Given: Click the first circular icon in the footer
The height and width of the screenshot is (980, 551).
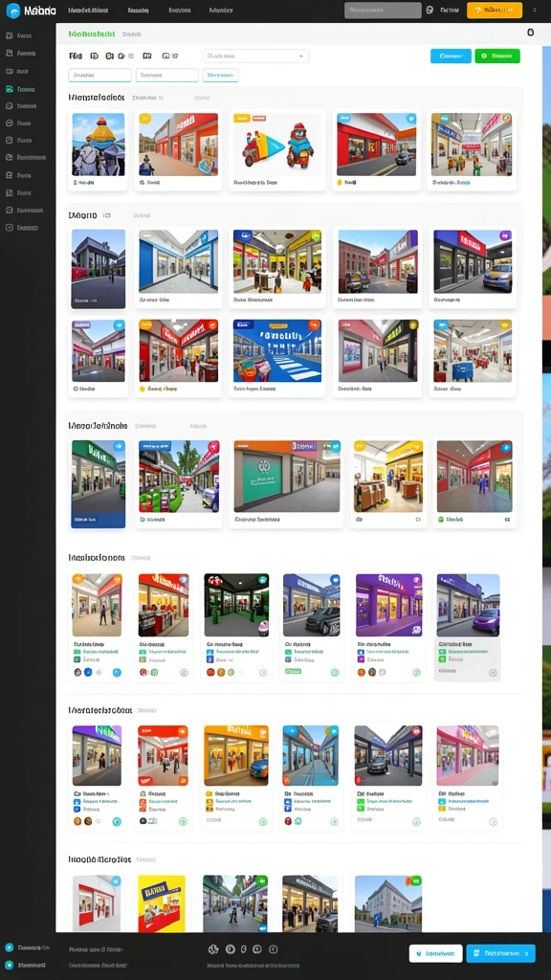Looking at the screenshot, I should (213, 949).
